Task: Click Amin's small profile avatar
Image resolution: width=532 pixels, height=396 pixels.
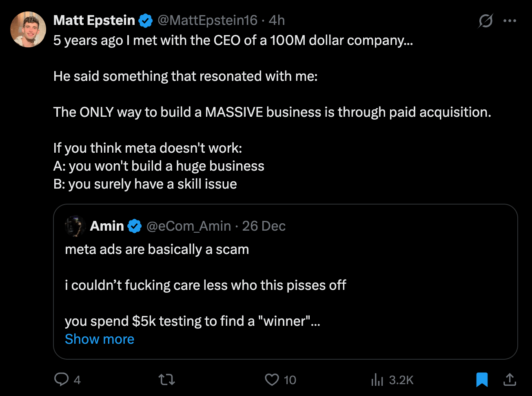Action: pos(75,226)
